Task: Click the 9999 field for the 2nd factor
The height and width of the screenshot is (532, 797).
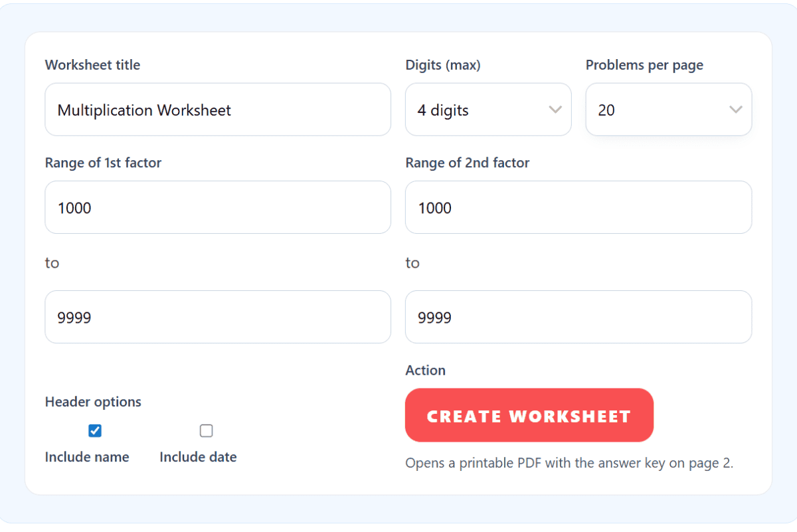Action: (578, 317)
